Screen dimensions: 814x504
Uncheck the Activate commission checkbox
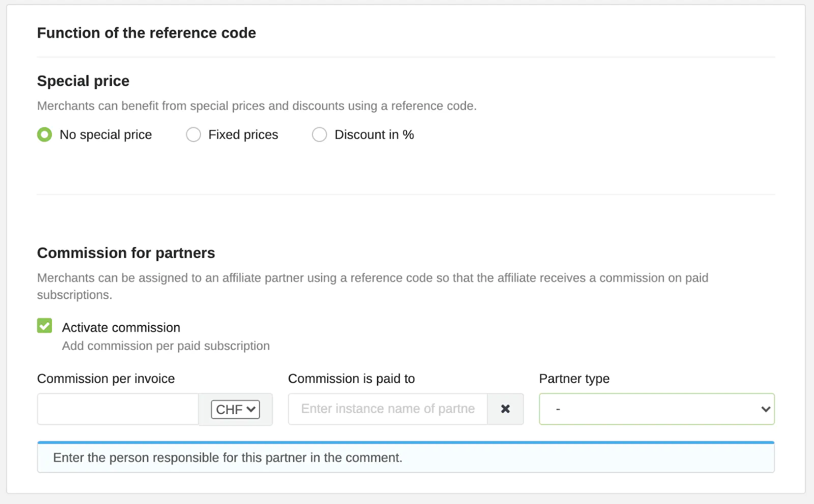(x=45, y=326)
